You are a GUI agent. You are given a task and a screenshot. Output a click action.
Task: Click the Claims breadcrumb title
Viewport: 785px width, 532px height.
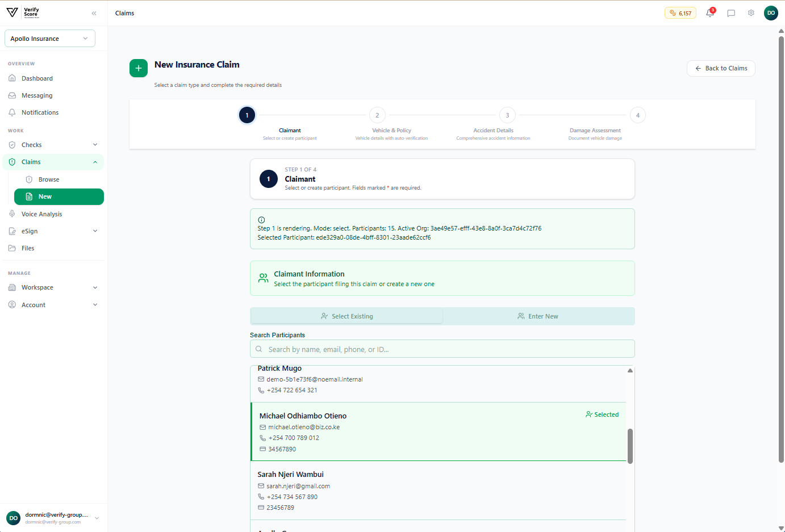124,13
